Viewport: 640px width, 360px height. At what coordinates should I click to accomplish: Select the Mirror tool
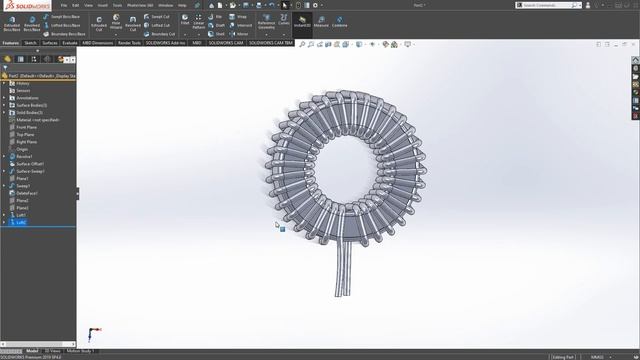pos(239,34)
